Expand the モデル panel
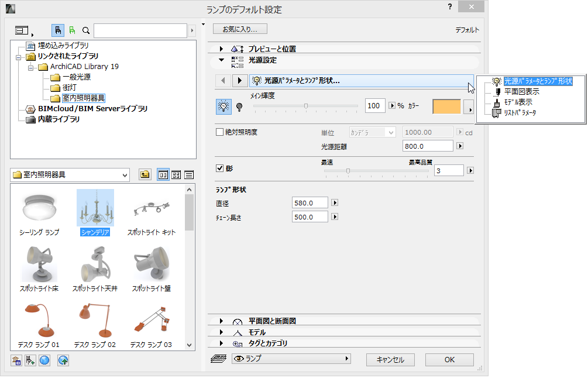Image resolution: width=588 pixels, height=378 pixels. pyautogui.click(x=221, y=332)
